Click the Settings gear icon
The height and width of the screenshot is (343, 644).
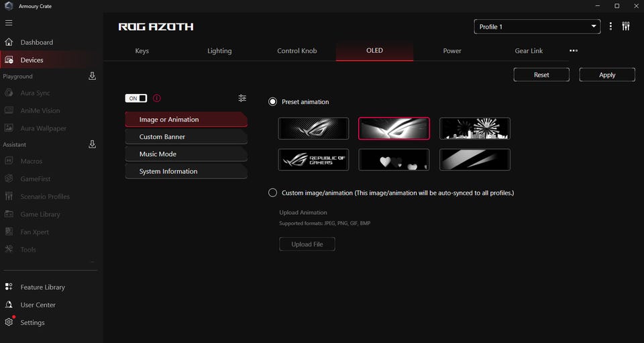pyautogui.click(x=9, y=322)
